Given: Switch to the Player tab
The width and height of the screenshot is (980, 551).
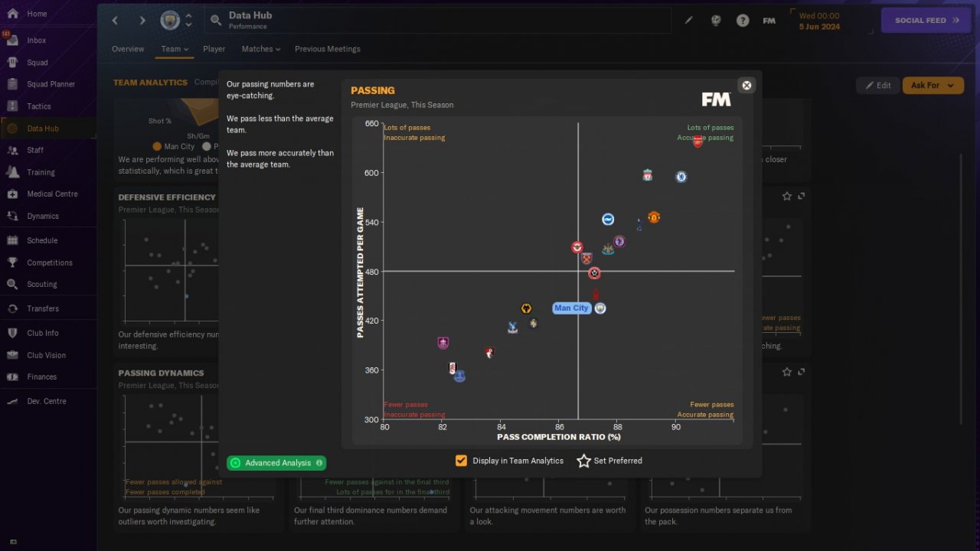Looking at the screenshot, I should pyautogui.click(x=214, y=49).
